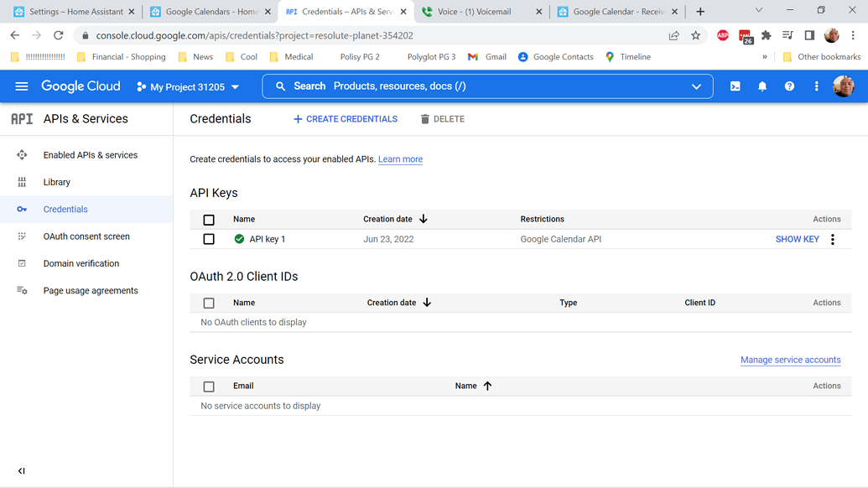
Task: Open the browser Extensions puzzle icon
Action: [767, 35]
